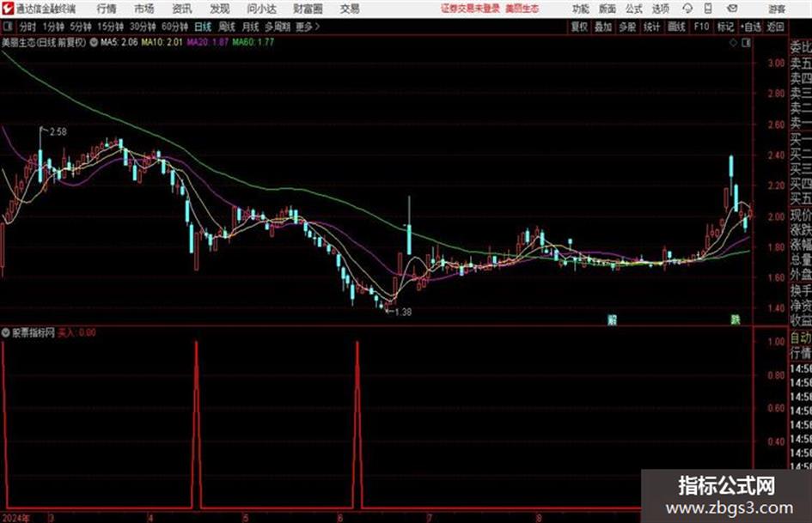812x523 pixels.
Task: Open the 多周期 multi-period view
Action: [278, 27]
